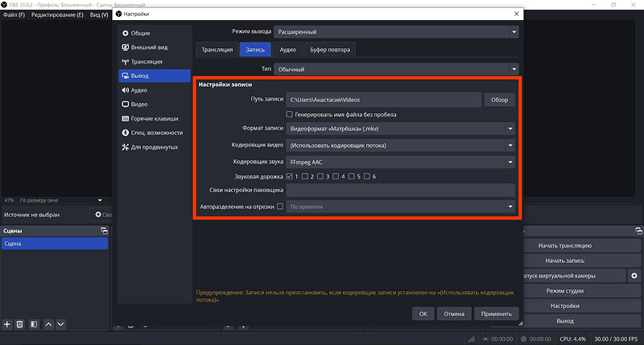Open Для продвинутых settings section

pyautogui.click(x=154, y=147)
